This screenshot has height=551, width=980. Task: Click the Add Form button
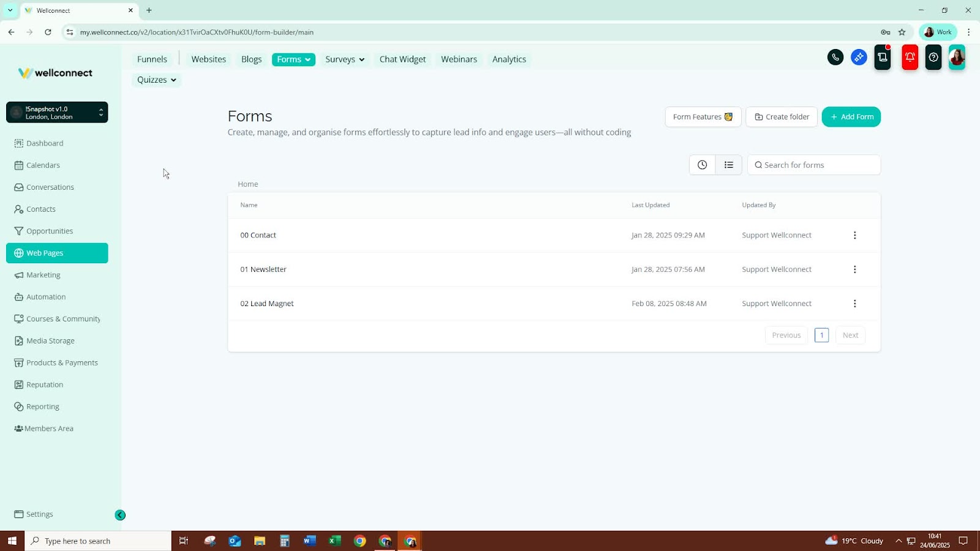(x=851, y=117)
